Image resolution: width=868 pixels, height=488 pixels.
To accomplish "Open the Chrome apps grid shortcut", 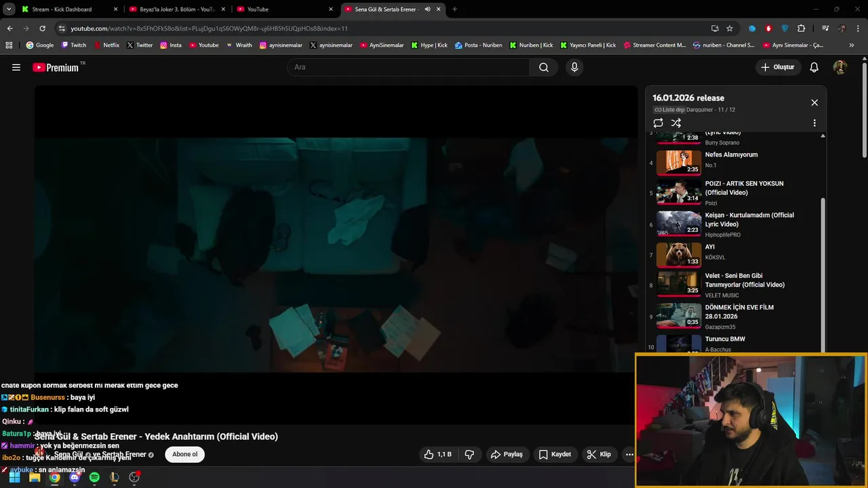I will coord(9,45).
